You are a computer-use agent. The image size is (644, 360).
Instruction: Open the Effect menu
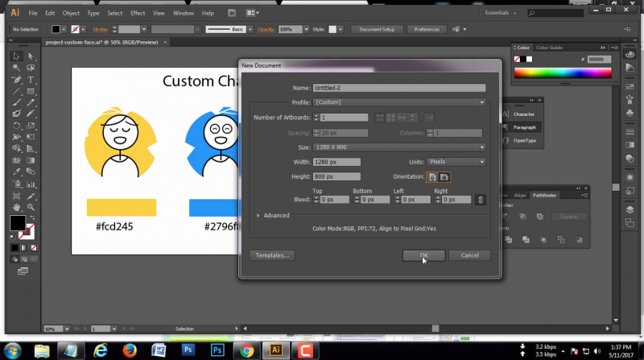138,14
